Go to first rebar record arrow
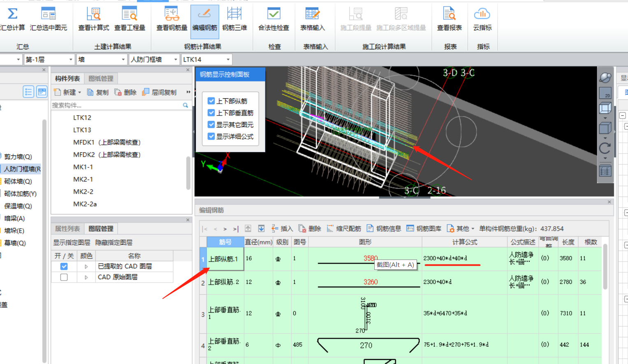Viewport: 628px width, 364px height. tap(205, 229)
